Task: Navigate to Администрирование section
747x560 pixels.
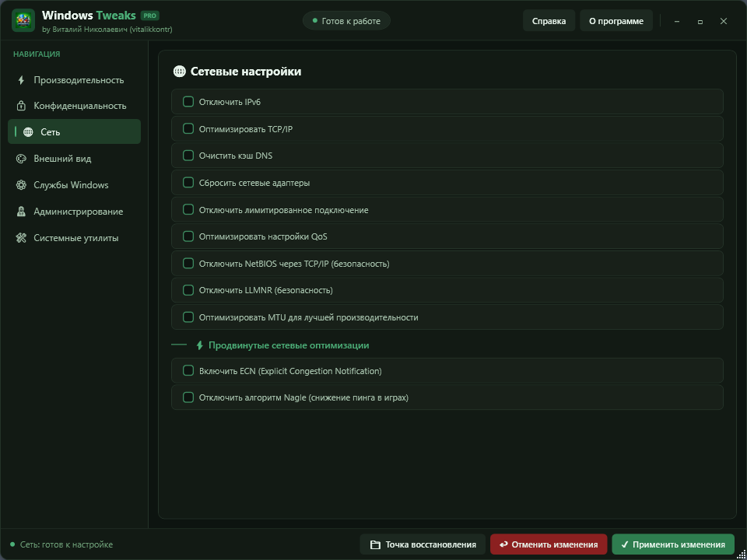Action: point(75,212)
